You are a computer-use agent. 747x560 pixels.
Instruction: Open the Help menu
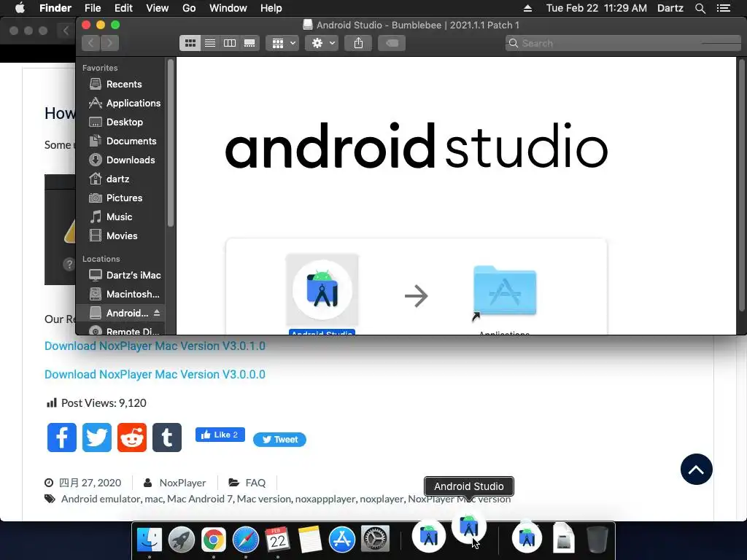pos(271,8)
